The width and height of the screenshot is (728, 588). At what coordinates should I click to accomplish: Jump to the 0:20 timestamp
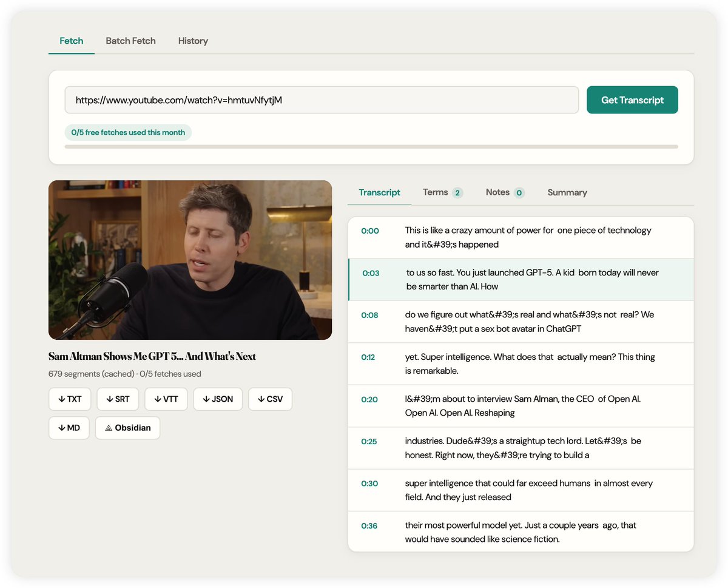pos(369,399)
